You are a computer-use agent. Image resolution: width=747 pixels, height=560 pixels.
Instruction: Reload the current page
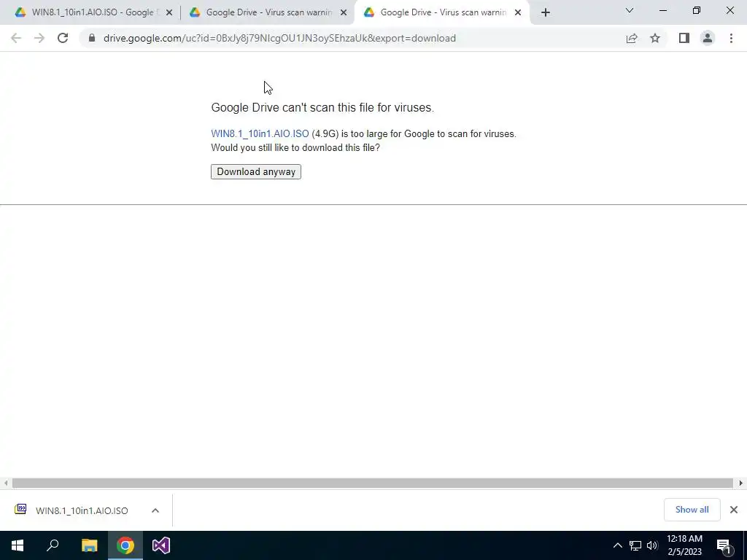[x=63, y=38]
